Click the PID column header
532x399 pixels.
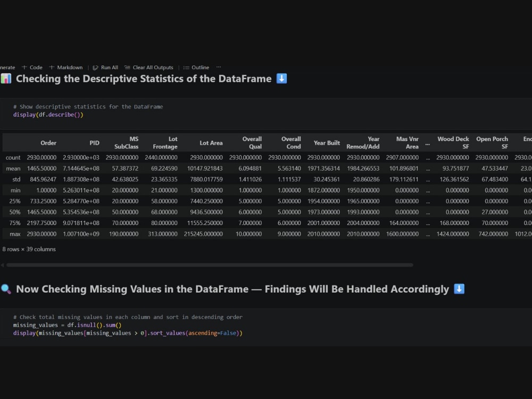click(94, 143)
